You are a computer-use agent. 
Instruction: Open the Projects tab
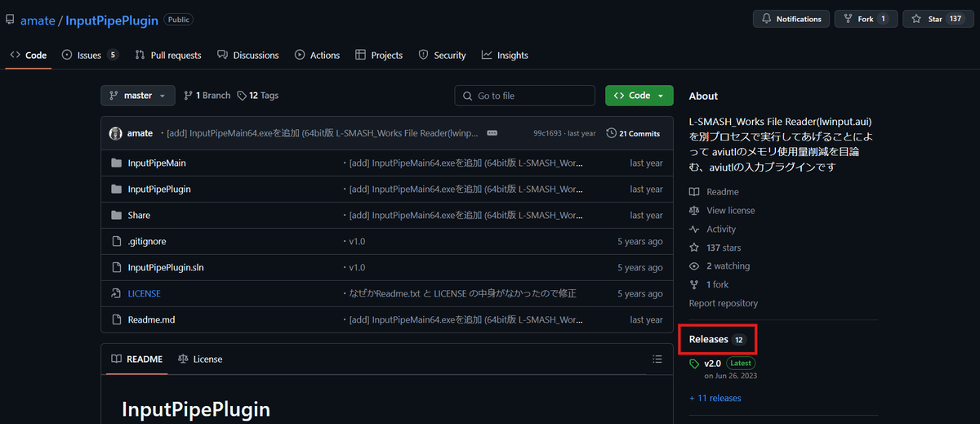pos(379,55)
